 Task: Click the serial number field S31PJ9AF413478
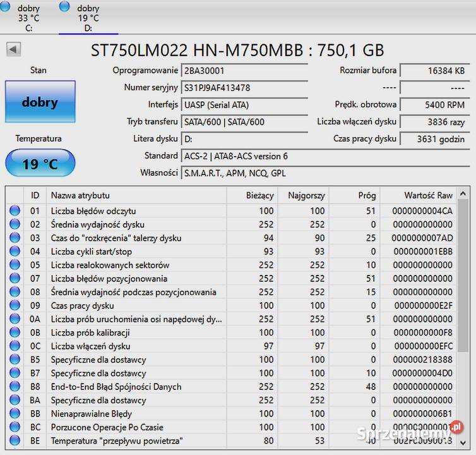coord(244,88)
